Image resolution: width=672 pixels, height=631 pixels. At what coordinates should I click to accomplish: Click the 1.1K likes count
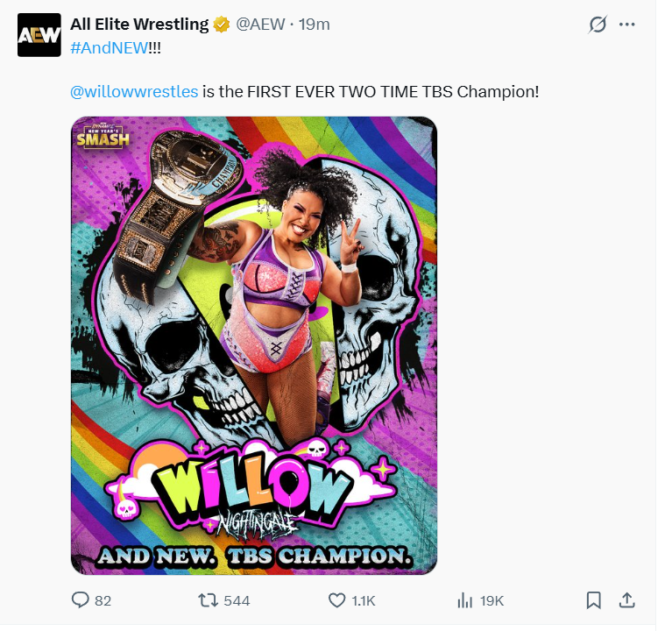click(x=364, y=601)
